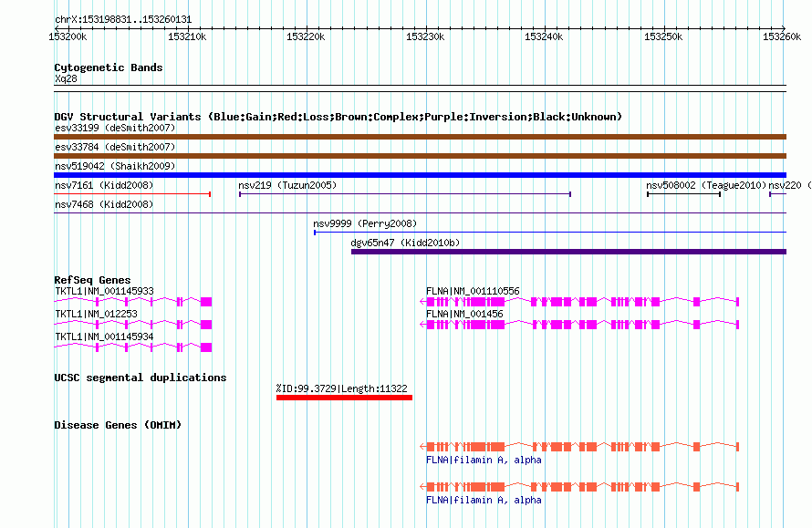The image size is (812, 528).
Task: Open the nsv7161 (Kidd2008) label
Action: pyautogui.click(x=104, y=185)
